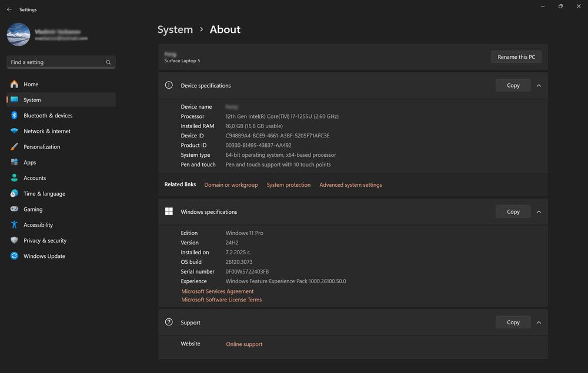This screenshot has width=588, height=373.
Task: Collapse the Device specifications section
Action: coord(539,85)
